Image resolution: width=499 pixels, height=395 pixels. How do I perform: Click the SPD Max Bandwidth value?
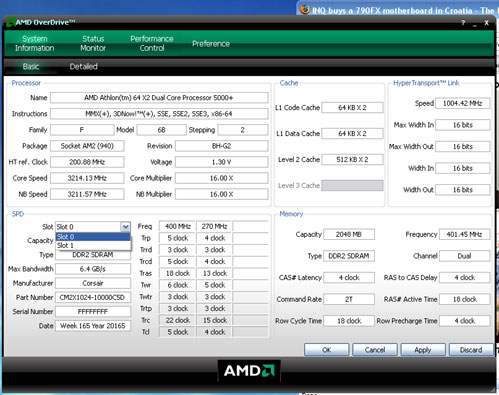point(93,269)
